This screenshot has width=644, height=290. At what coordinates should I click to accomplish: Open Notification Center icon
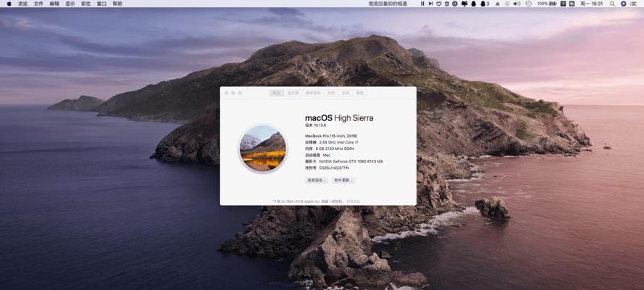pos(634,4)
